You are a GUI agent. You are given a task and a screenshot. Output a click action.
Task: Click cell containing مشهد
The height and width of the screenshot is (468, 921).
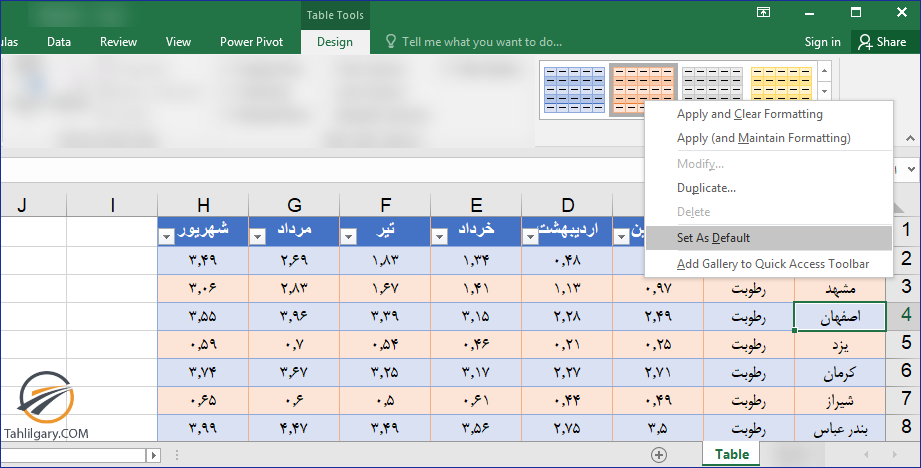(x=840, y=288)
